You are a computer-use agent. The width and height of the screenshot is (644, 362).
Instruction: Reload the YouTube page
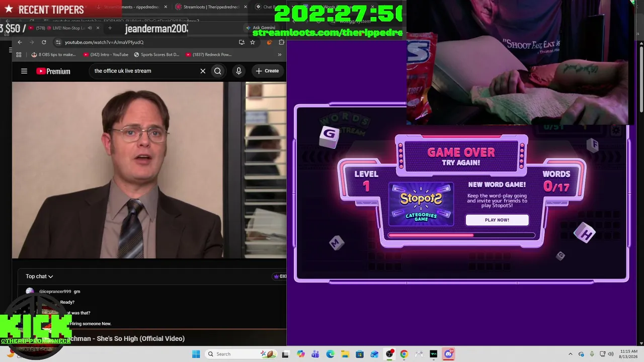click(x=44, y=42)
